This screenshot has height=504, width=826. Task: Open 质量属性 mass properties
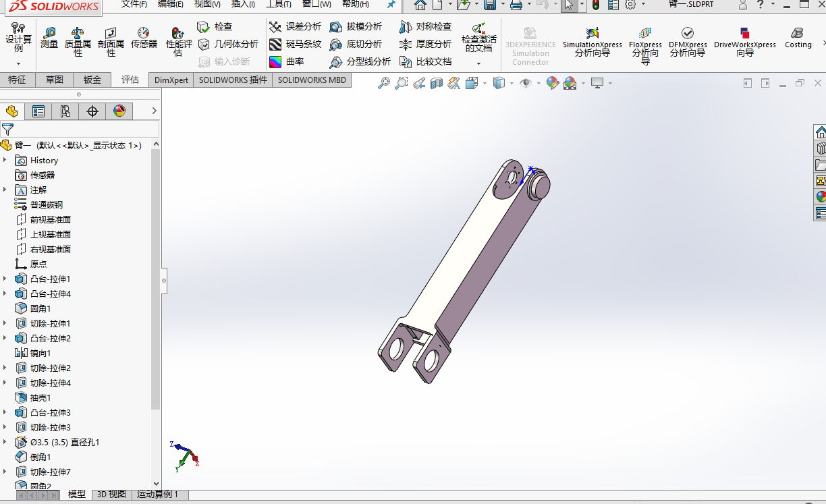coord(78,41)
